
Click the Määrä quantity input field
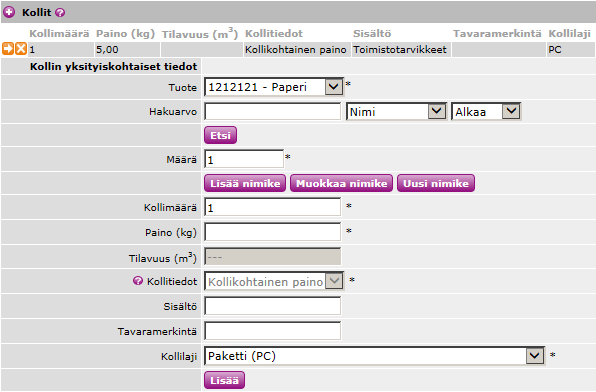coord(244,159)
